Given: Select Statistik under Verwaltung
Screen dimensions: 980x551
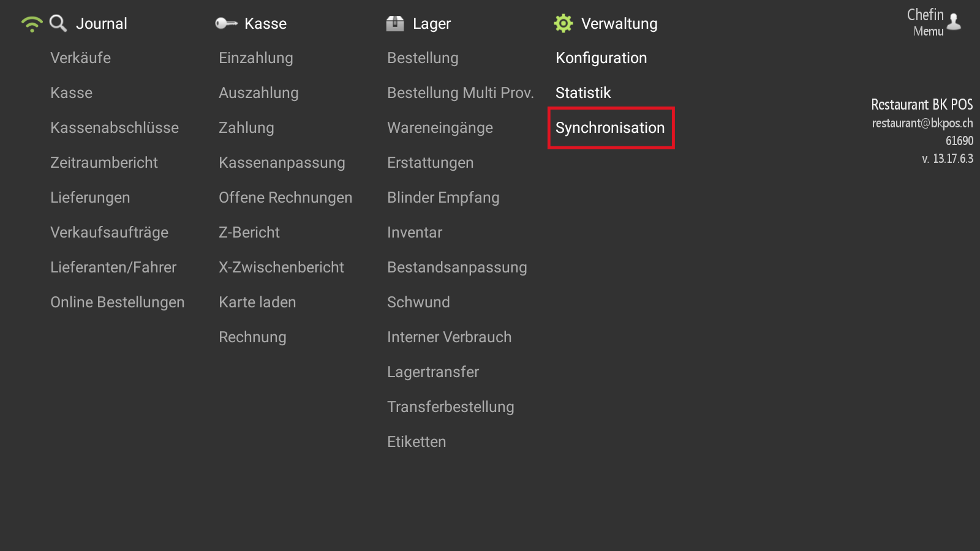Looking at the screenshot, I should pos(583,93).
